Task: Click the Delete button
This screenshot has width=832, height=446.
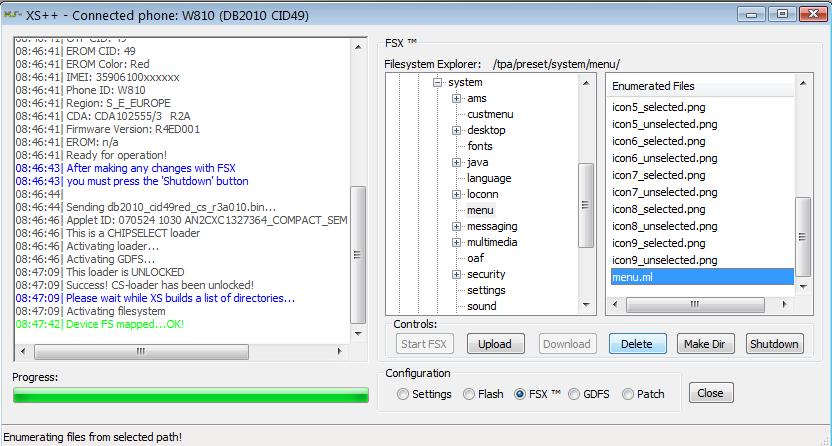Action: [637, 344]
